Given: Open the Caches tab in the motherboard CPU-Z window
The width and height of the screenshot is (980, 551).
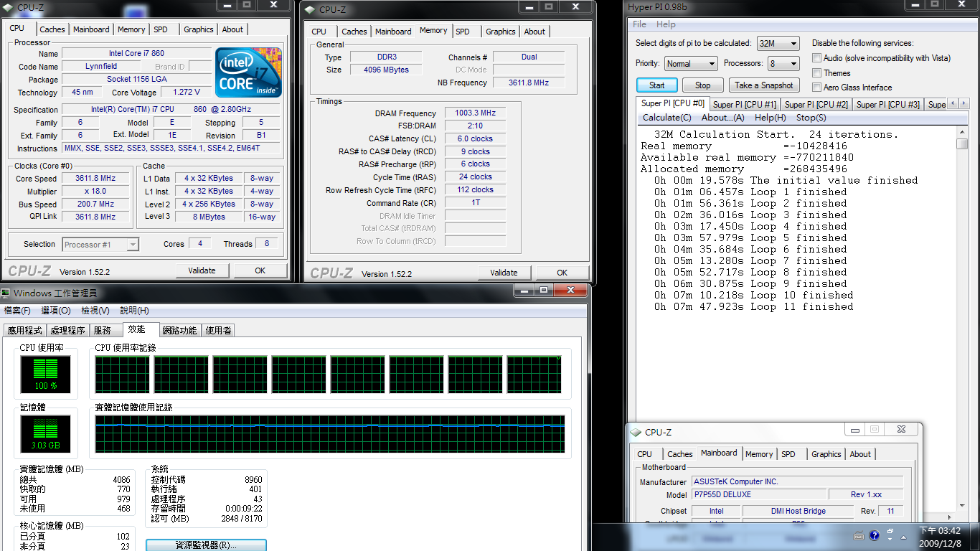Looking at the screenshot, I should [680, 454].
